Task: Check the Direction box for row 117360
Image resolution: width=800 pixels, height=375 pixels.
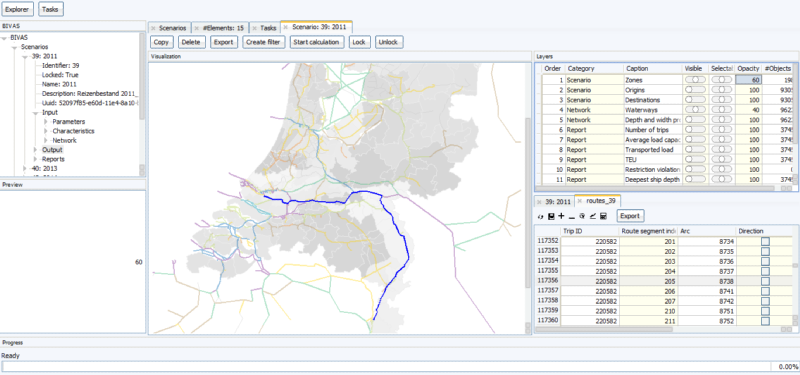Action: (x=765, y=321)
